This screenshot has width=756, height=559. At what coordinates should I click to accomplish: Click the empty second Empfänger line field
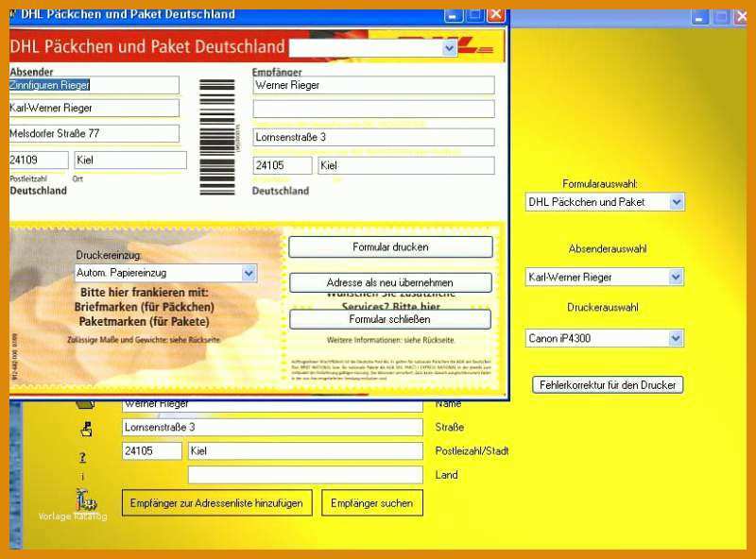[373, 109]
